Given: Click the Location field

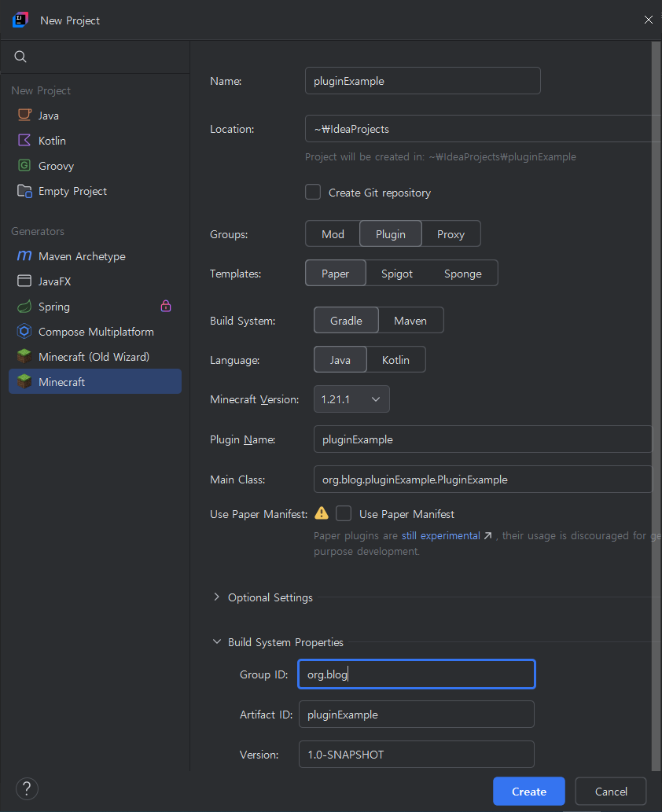Looking at the screenshot, I should [482, 129].
